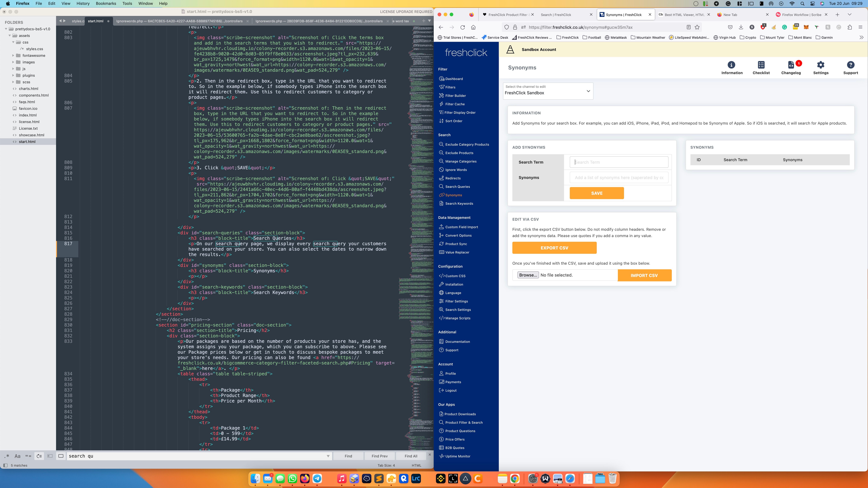The width and height of the screenshot is (868, 488).
Task: Open the Save to Pocket icon
Action: point(730,27)
